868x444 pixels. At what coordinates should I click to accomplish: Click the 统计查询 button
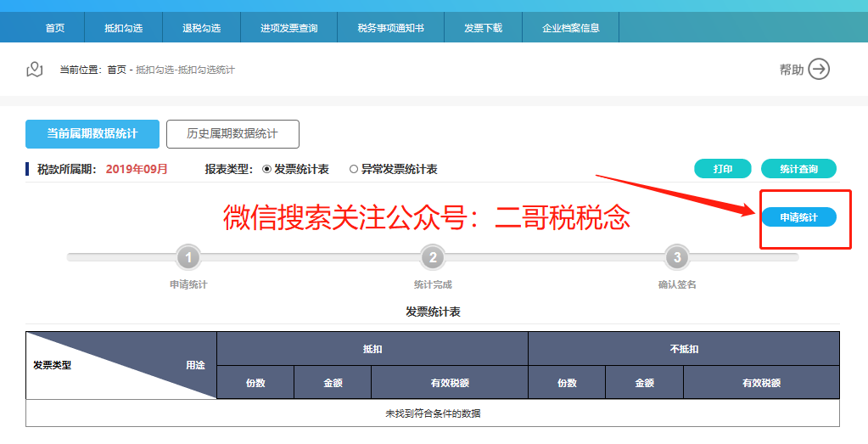[798, 169]
